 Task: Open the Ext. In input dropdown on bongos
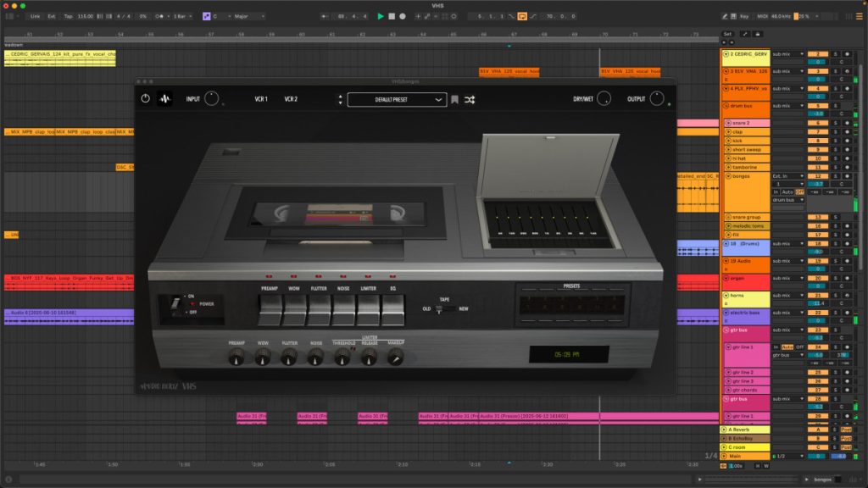(787, 176)
